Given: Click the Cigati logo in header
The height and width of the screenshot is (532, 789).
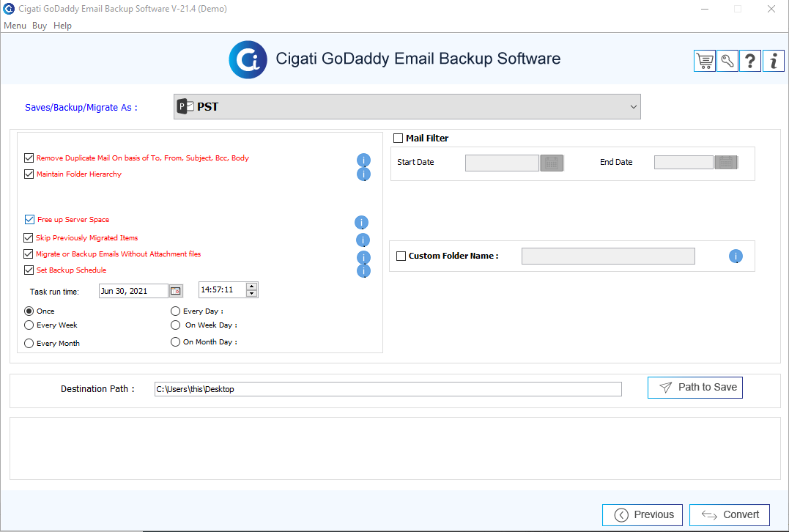Looking at the screenshot, I should (248, 59).
